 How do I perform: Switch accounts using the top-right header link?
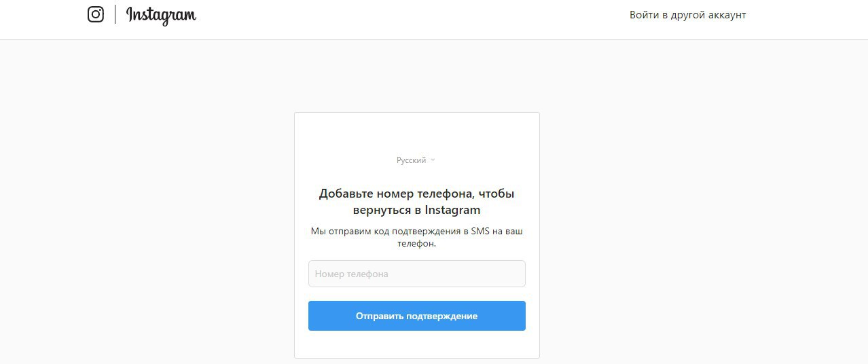click(688, 15)
